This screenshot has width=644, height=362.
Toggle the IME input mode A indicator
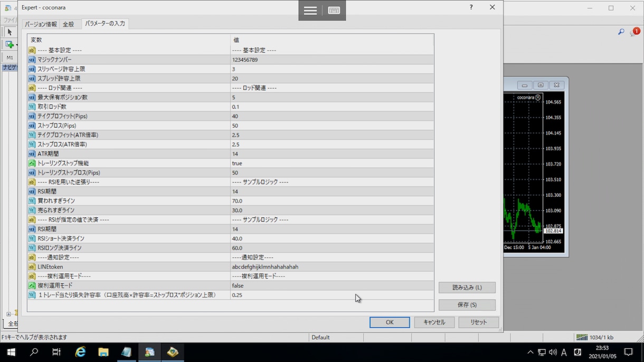[564, 352]
